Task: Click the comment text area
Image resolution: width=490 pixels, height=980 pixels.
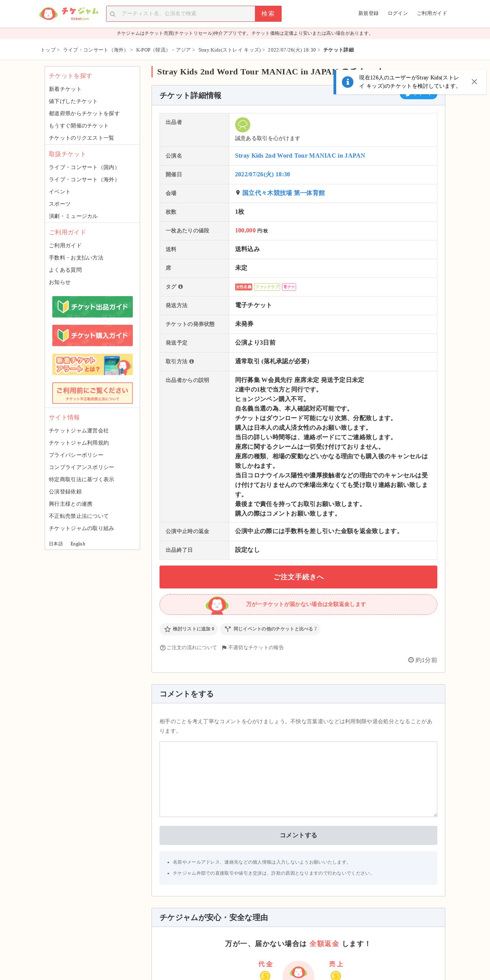Action: pos(298,779)
